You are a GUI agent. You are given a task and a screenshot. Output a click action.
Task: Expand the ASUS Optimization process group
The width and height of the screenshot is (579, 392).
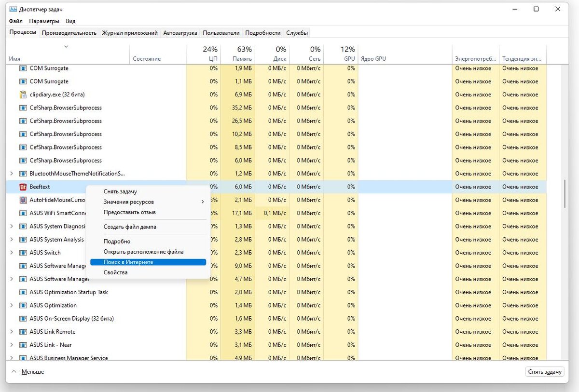[12, 305]
